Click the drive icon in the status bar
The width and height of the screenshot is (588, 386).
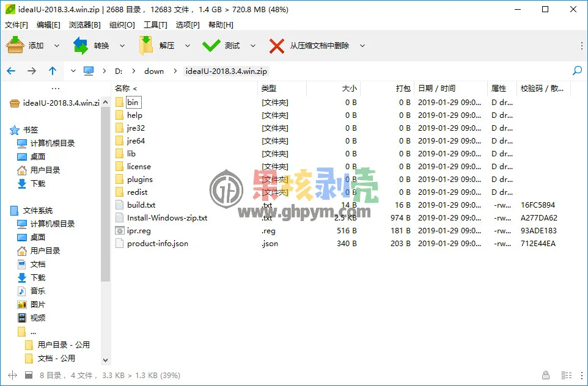tap(29, 375)
